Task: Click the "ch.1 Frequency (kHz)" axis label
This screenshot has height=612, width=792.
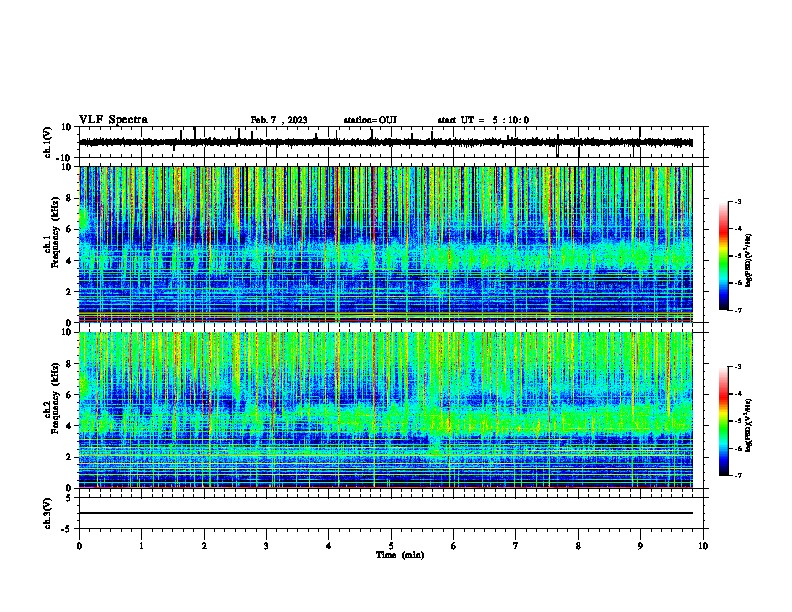Action: (52, 232)
